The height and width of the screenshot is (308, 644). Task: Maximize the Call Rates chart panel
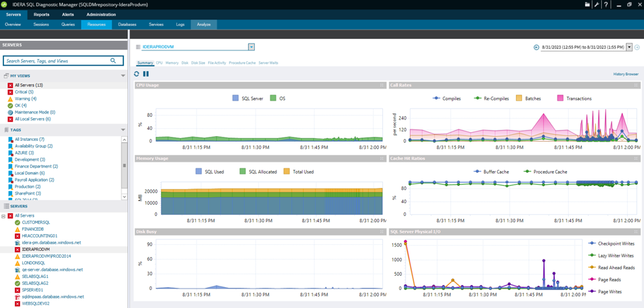point(636,85)
